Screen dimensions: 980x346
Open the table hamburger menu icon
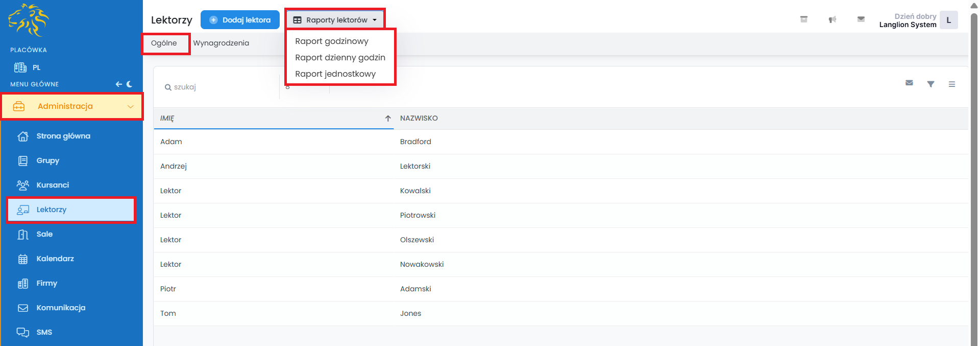(951, 84)
